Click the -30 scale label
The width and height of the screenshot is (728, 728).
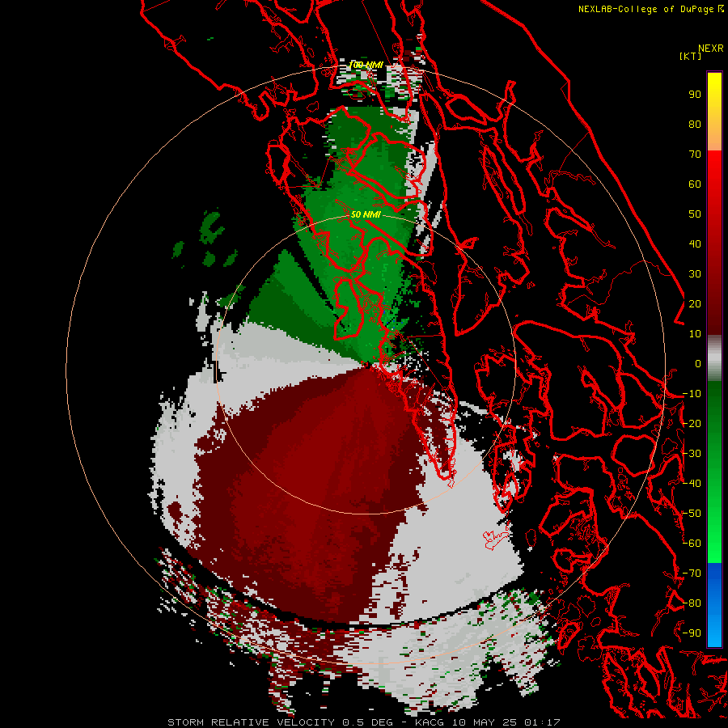click(x=692, y=454)
